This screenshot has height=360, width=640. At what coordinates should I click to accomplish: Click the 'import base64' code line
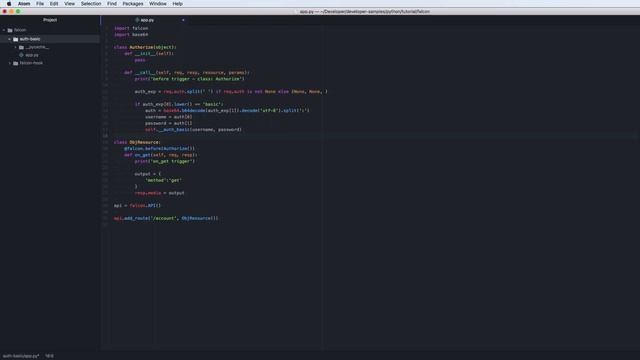131,35
